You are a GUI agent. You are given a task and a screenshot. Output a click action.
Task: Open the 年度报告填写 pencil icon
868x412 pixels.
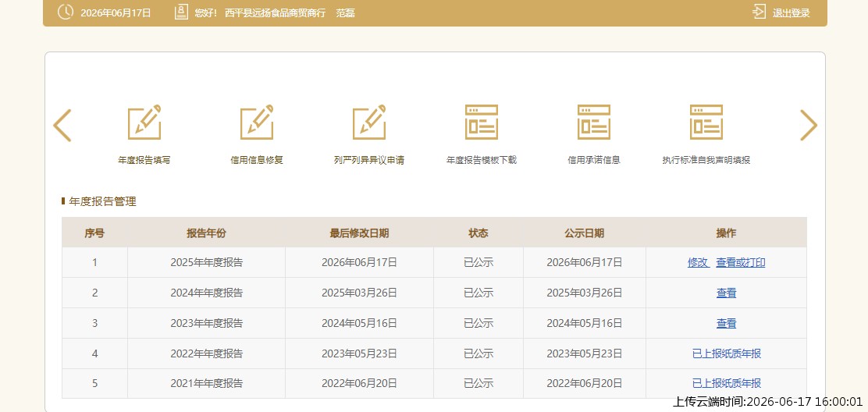tap(144, 123)
